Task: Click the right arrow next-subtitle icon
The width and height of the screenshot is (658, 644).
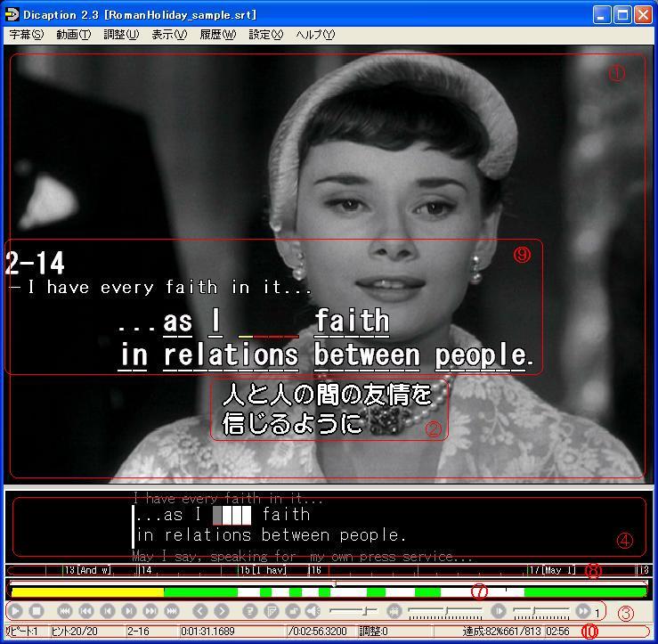Action: click(222, 611)
